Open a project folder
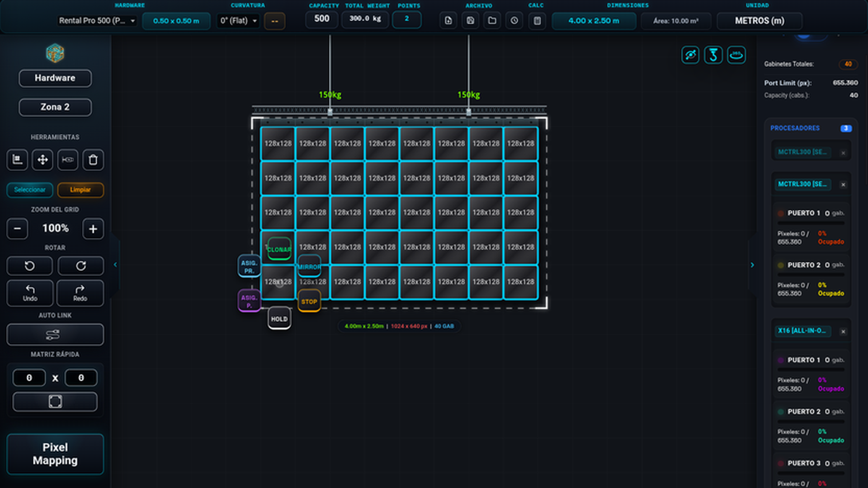868x488 pixels. click(x=492, y=21)
